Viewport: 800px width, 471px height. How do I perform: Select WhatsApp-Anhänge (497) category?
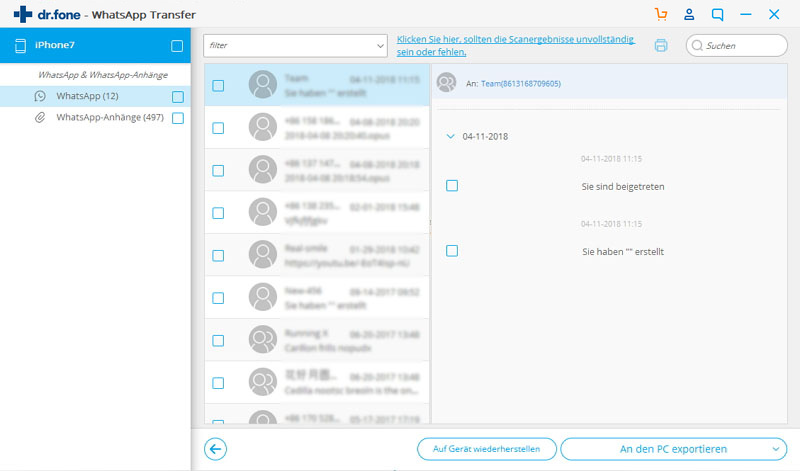pyautogui.click(x=95, y=117)
